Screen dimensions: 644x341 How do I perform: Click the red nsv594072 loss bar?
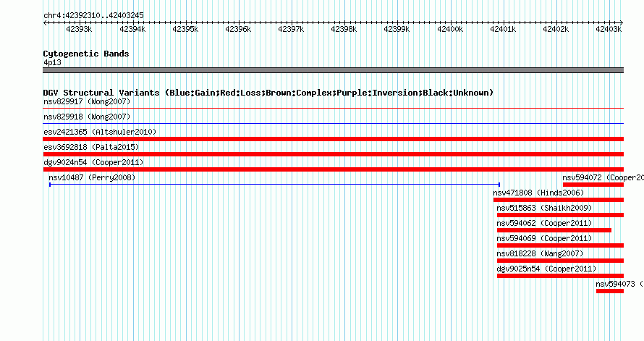point(593,185)
